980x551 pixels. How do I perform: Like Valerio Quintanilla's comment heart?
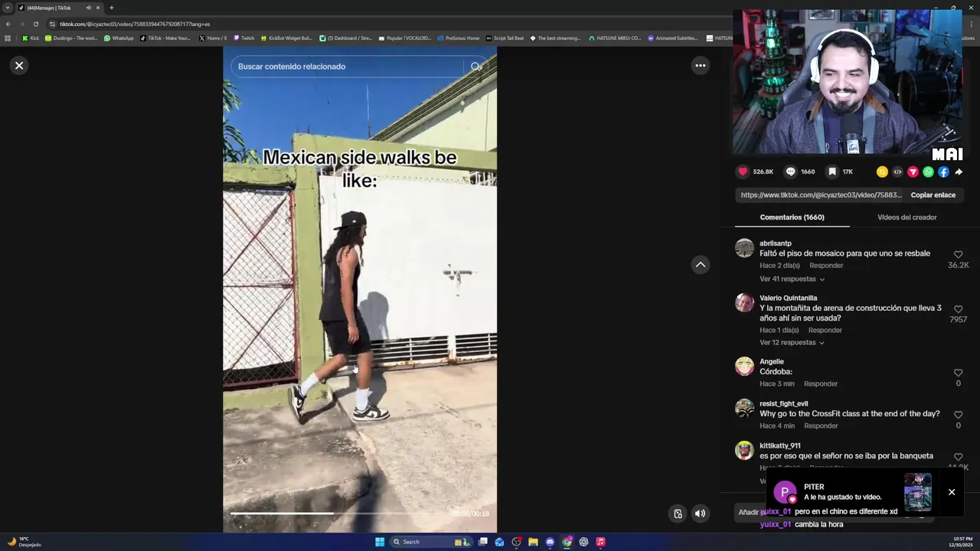click(958, 309)
